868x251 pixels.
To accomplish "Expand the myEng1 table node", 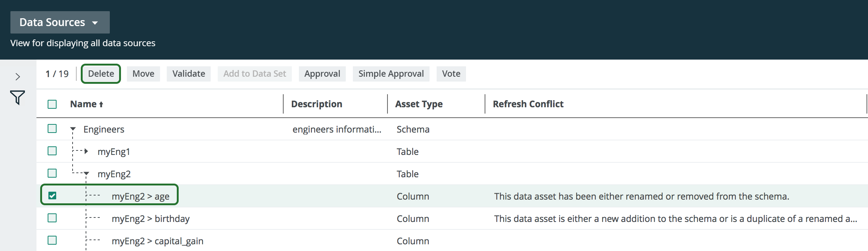I will 86,151.
